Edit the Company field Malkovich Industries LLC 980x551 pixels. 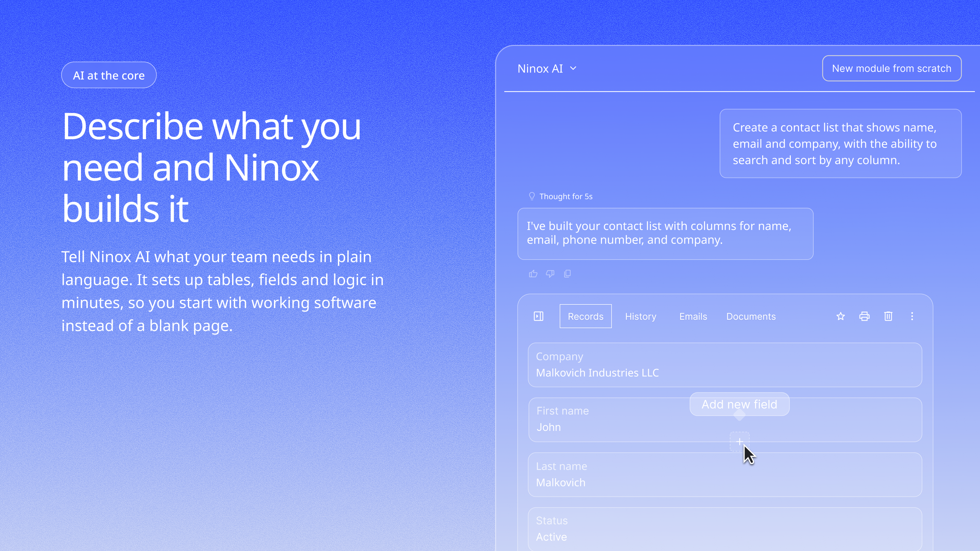(x=725, y=365)
